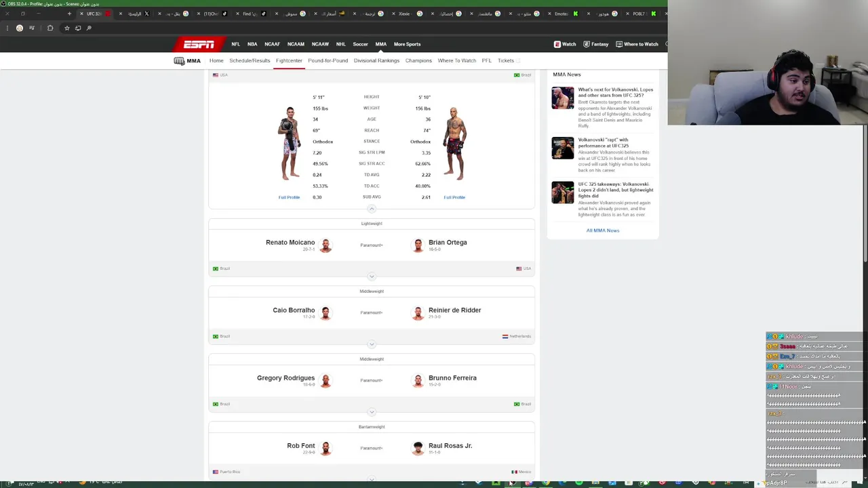The width and height of the screenshot is (868, 488).
Task: Open the NCAAF menu
Action: [x=272, y=44]
